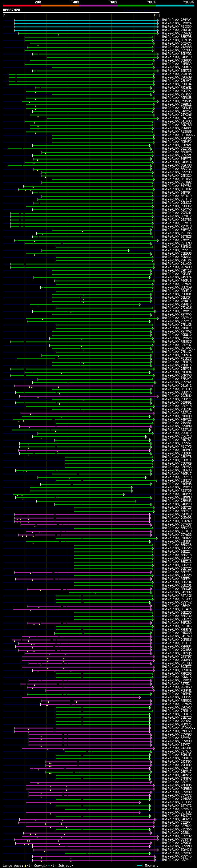The width and height of the screenshot is (197, 868).
Task: Click the purple ~60% identity legend segment
Action: pos(98,6)
